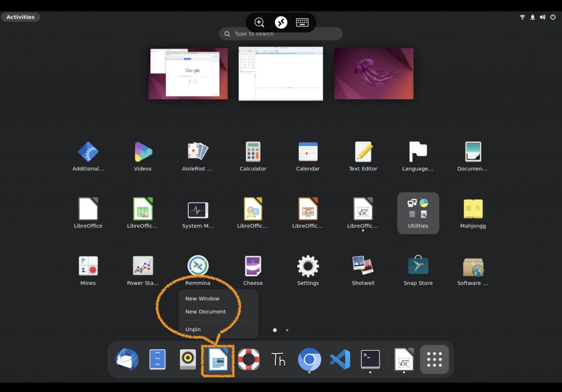The width and height of the screenshot is (562, 392).
Task: Toggle the Show Applications grid button
Action: [434, 360]
